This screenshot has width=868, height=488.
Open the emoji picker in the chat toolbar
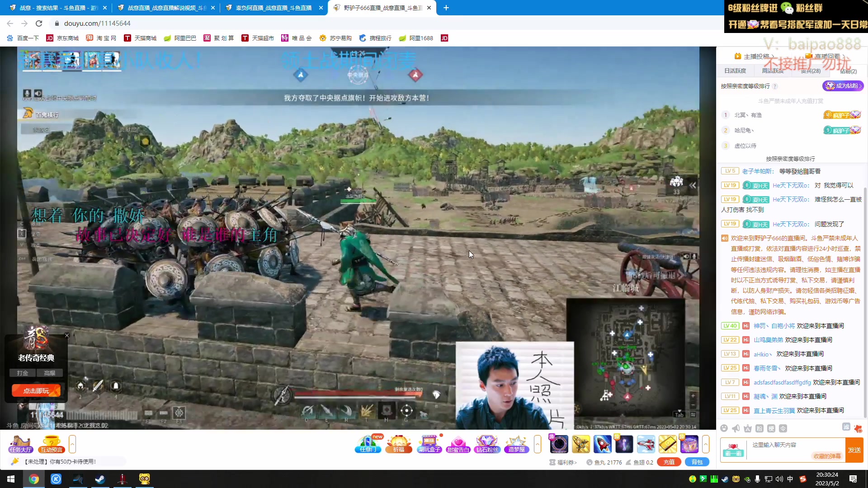pos(724,428)
